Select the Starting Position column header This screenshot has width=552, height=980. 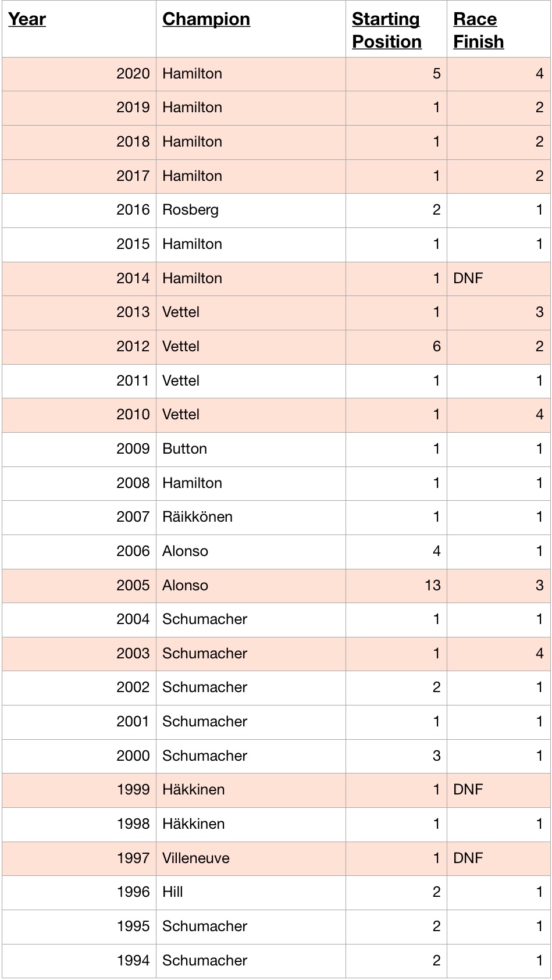(x=386, y=30)
